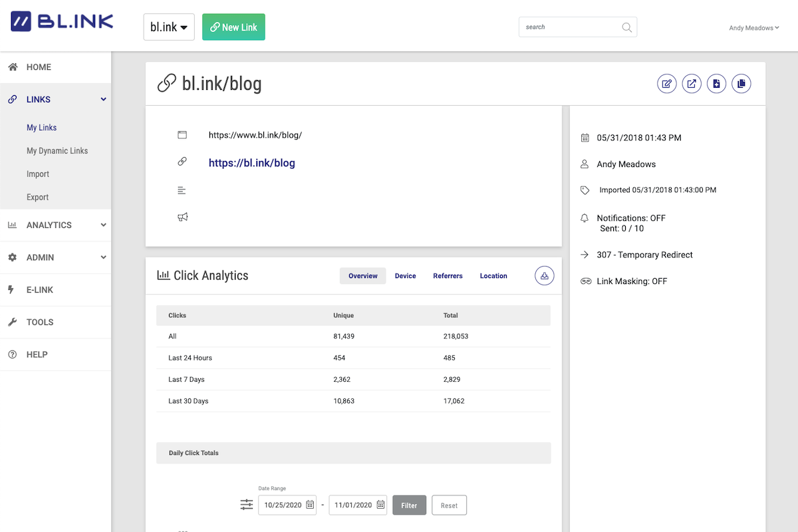Click the search magnifier icon

pyautogui.click(x=626, y=27)
